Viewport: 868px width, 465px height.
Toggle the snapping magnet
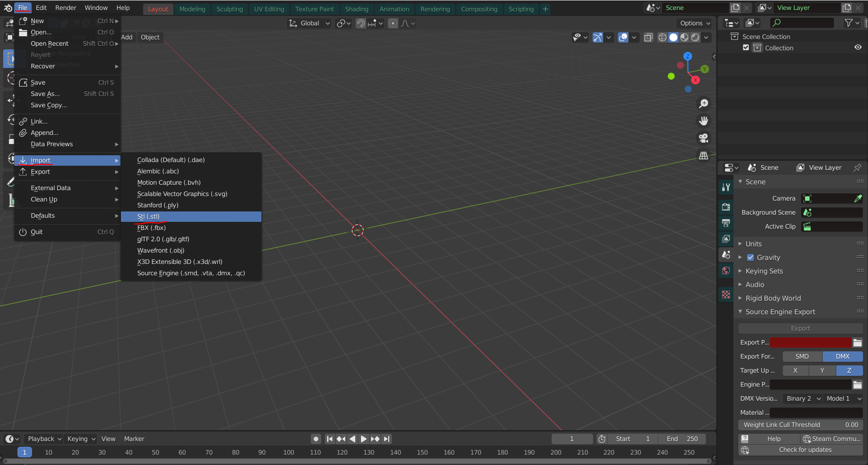361,23
